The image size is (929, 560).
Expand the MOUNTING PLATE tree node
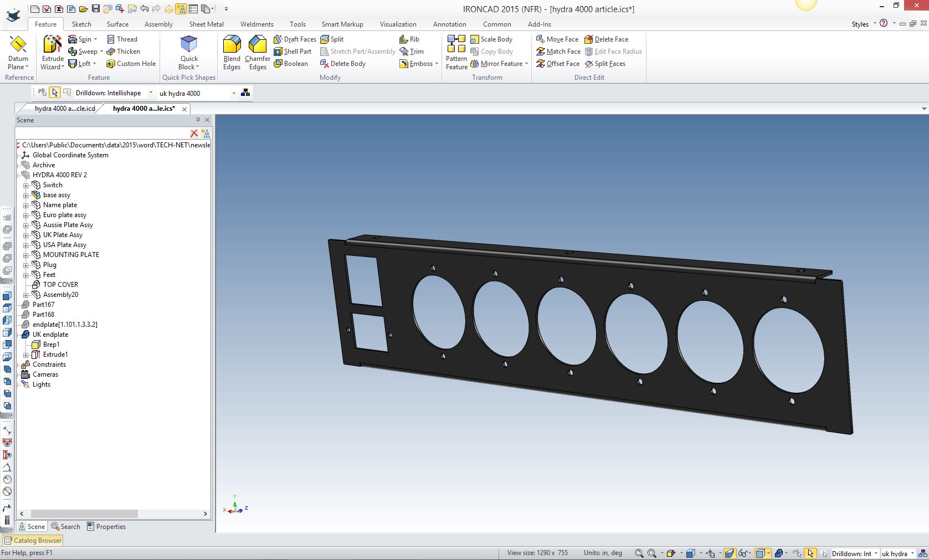(x=25, y=255)
